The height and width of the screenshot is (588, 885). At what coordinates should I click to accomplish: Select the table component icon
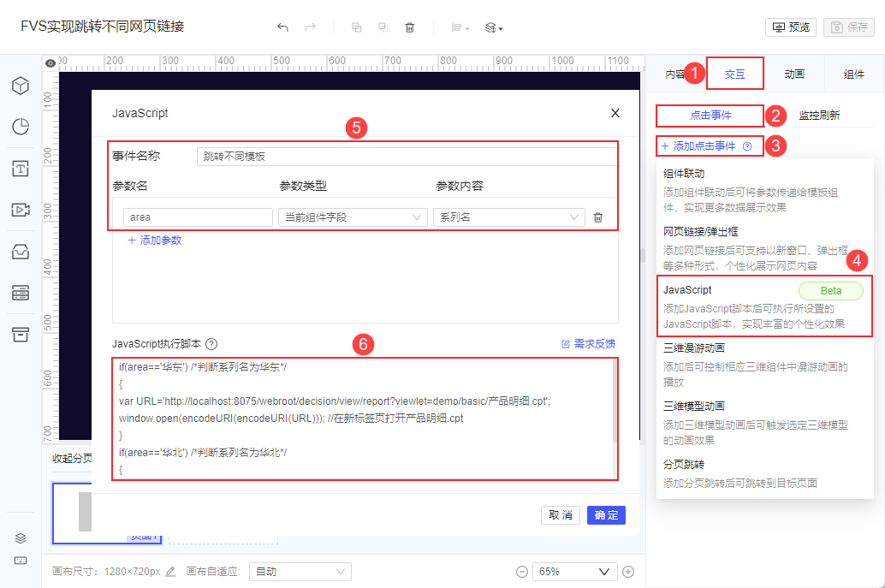tap(21, 294)
